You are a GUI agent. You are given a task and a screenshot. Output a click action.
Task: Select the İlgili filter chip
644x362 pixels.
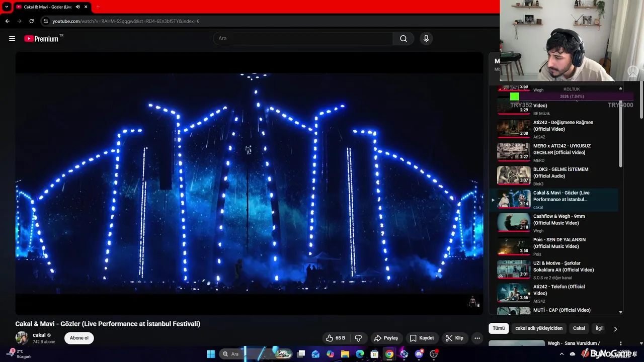(x=600, y=328)
